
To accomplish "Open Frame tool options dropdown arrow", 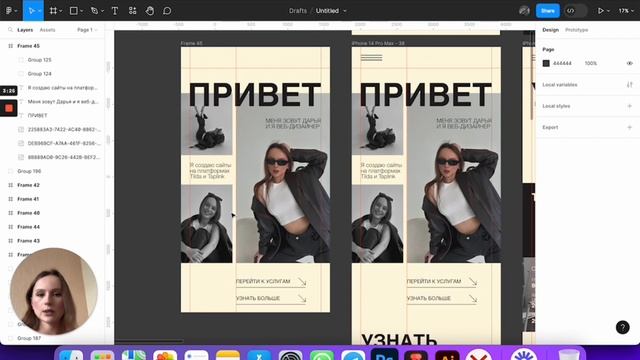I will [61, 11].
